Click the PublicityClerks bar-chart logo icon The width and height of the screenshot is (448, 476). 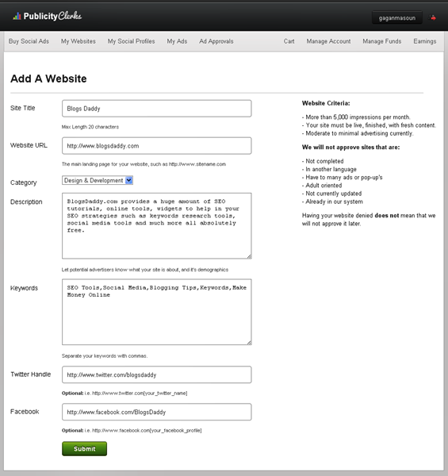coord(17,16)
